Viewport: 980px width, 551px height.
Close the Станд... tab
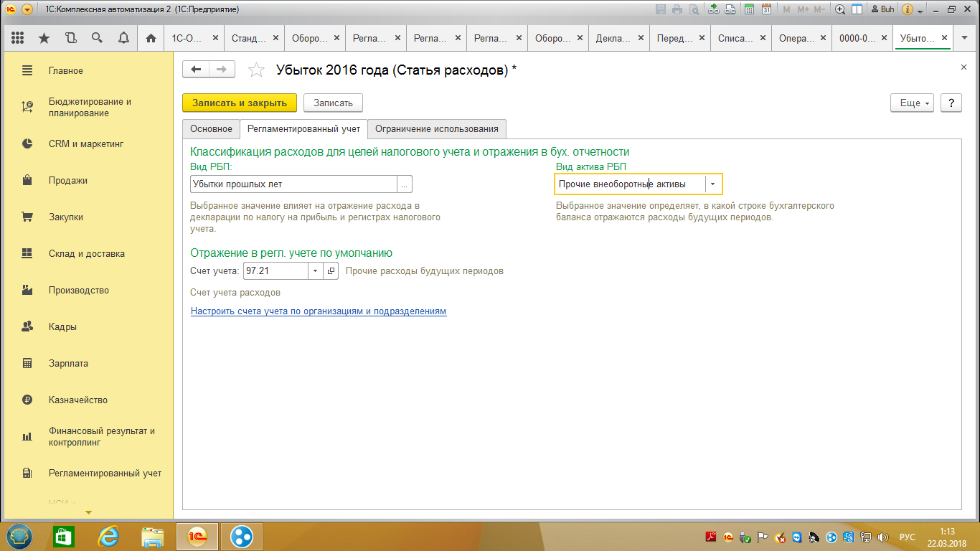click(276, 39)
